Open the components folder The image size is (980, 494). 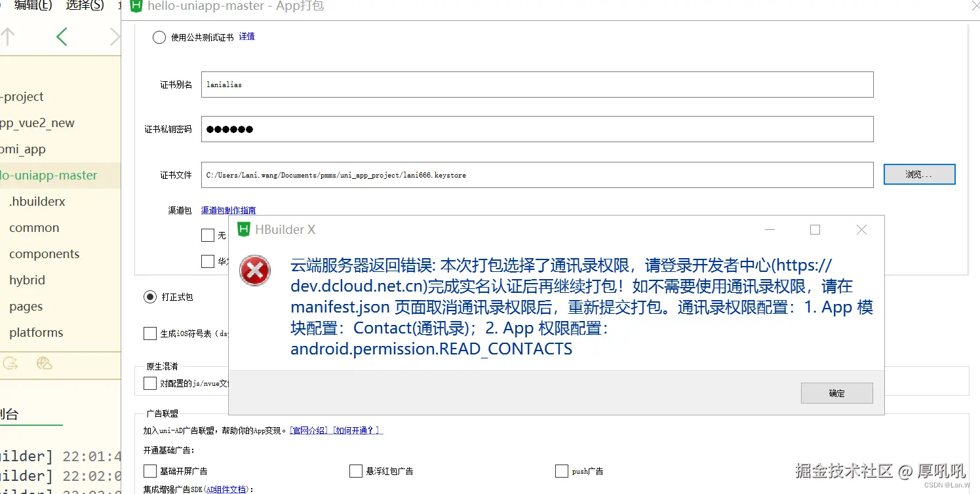click(45, 254)
